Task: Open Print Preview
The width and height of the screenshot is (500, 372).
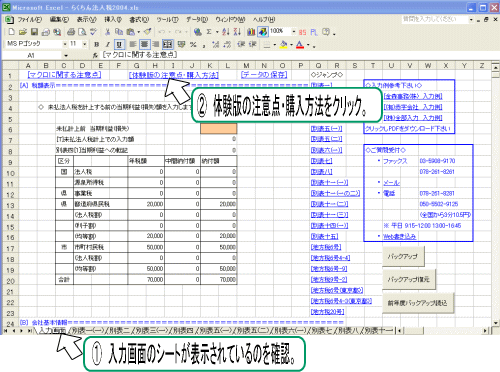Action: click(x=82, y=32)
